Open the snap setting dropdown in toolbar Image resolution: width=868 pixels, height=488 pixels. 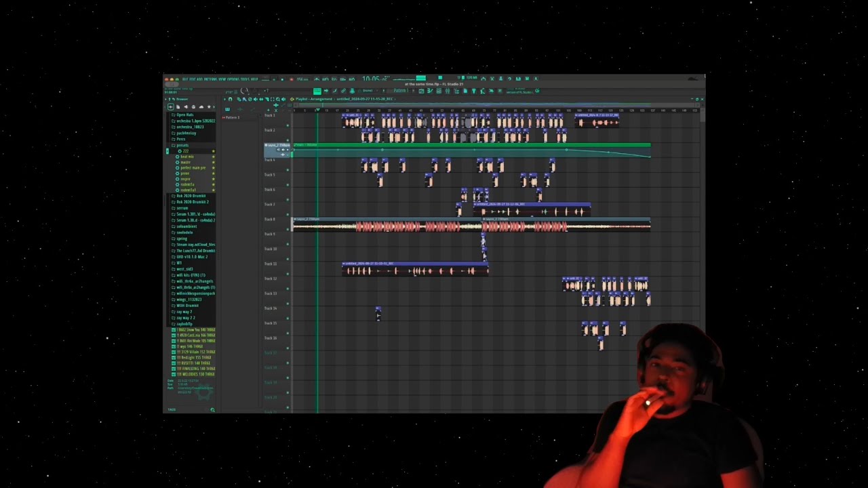[368, 91]
